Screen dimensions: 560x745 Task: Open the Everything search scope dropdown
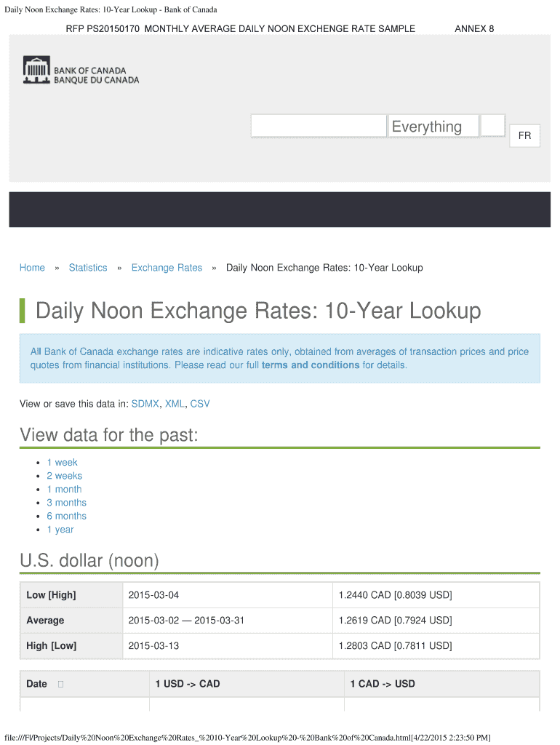point(433,127)
